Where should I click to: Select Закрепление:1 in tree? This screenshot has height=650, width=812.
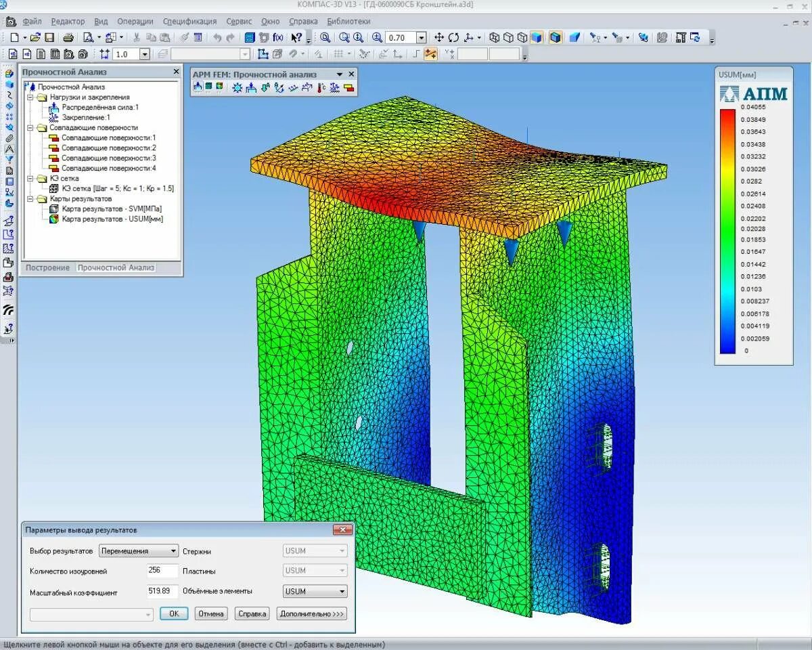(86, 117)
